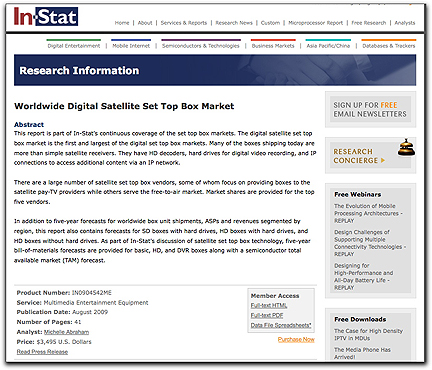Image resolution: width=432 pixels, height=370 pixels.
Task: Click the Worldwide Digital Satellite Set Top Box Market title
Action: (124, 106)
